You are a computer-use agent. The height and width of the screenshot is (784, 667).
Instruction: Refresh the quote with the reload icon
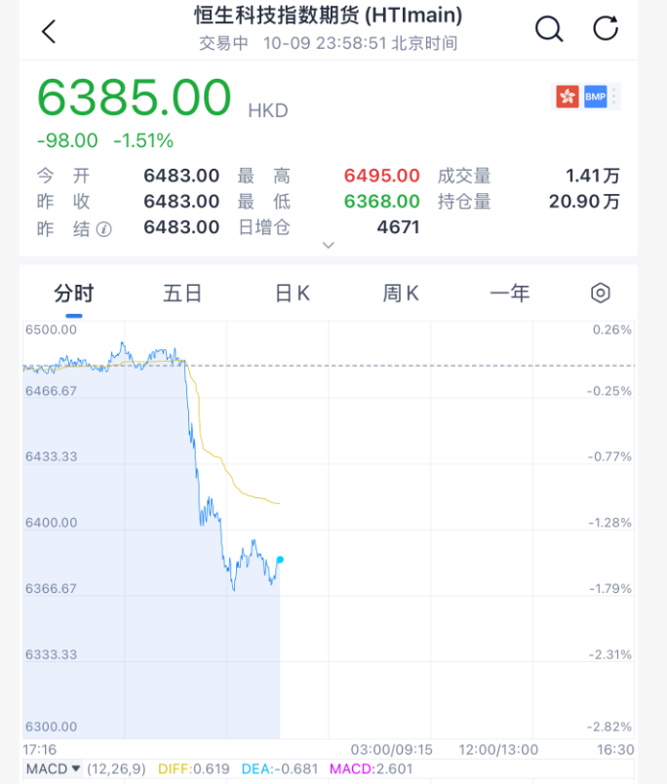606,29
